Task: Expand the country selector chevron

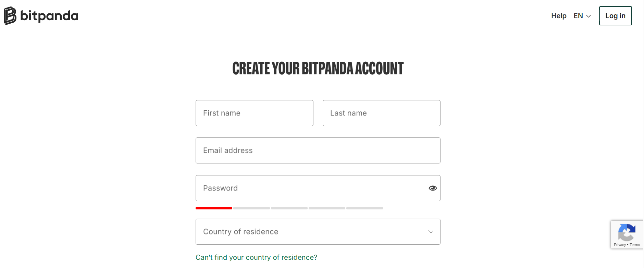Action: coord(430,231)
